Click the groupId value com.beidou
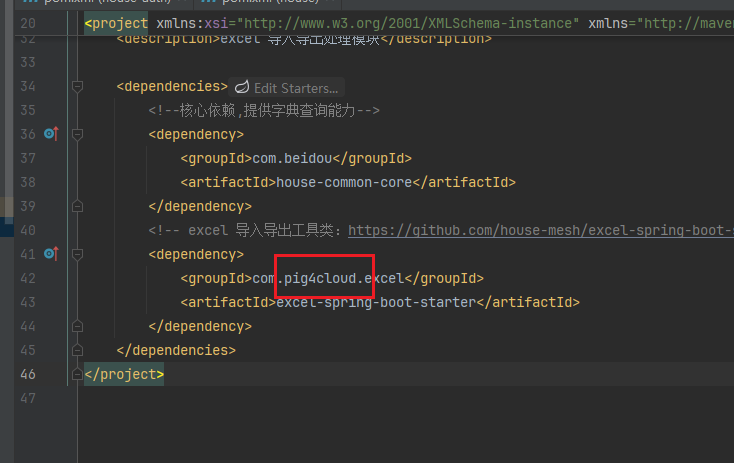The height and width of the screenshot is (463, 734). pyautogui.click(x=292, y=158)
